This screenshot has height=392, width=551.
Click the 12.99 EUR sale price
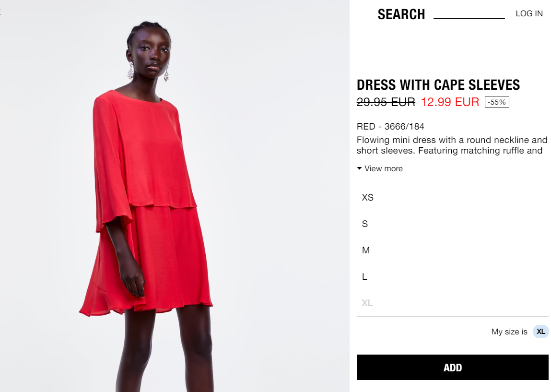point(450,102)
